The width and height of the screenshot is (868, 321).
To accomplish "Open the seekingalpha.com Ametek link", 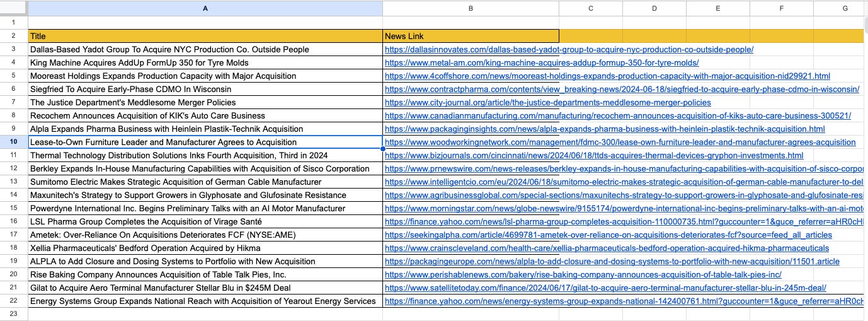I will click(x=608, y=235).
